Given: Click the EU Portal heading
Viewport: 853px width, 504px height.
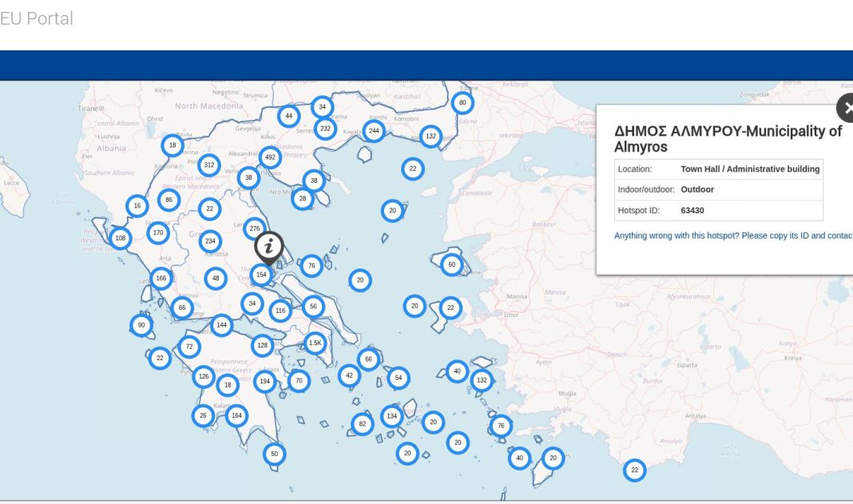Looking at the screenshot, I should (36, 18).
